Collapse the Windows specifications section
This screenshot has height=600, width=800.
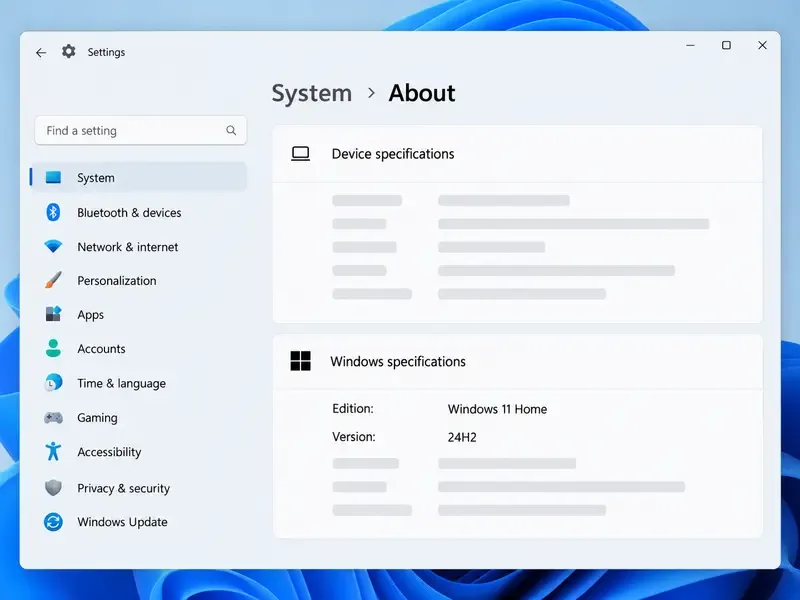517,361
